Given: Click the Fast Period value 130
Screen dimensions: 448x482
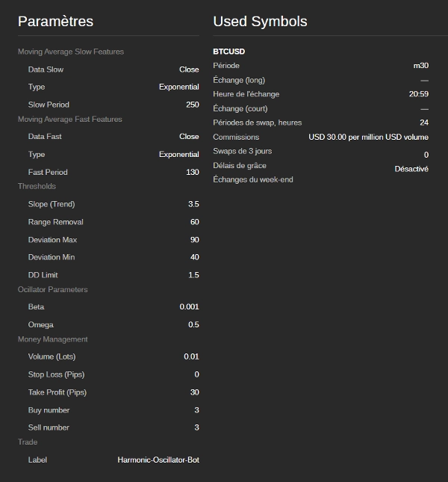Looking at the screenshot, I should (193, 172).
